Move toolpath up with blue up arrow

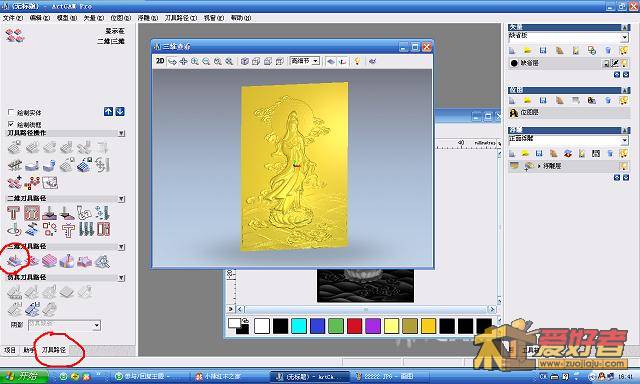click(x=108, y=112)
